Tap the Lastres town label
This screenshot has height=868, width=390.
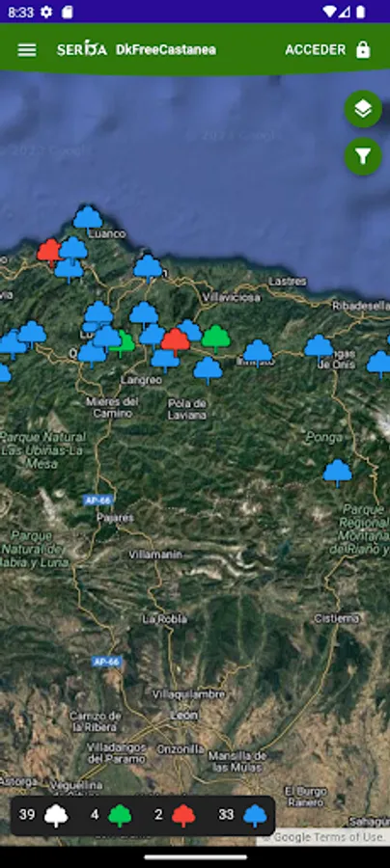288,282
